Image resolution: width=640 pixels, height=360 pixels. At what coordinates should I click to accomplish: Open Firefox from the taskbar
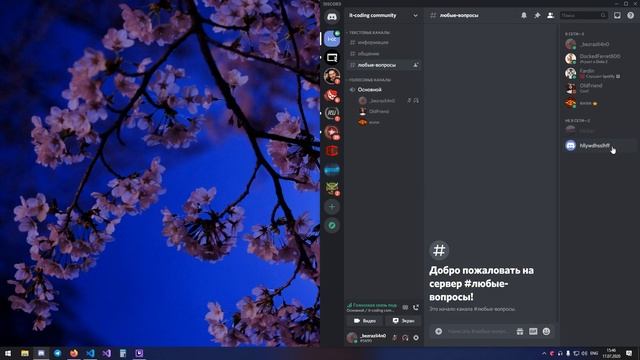(x=74, y=353)
